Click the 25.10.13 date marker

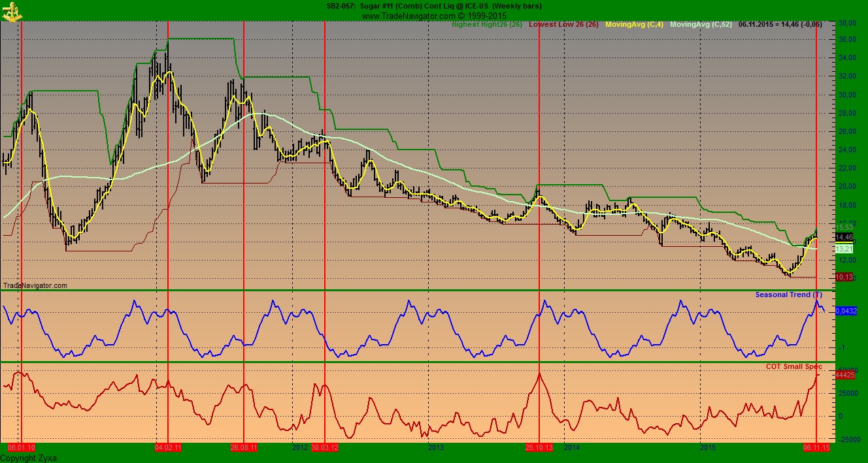coord(539,448)
